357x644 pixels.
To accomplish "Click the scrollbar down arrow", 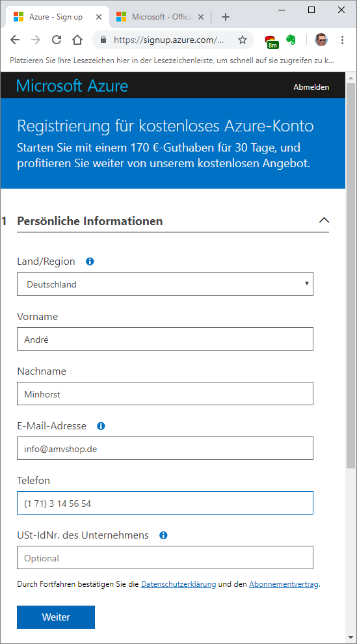I will pos(351,637).
